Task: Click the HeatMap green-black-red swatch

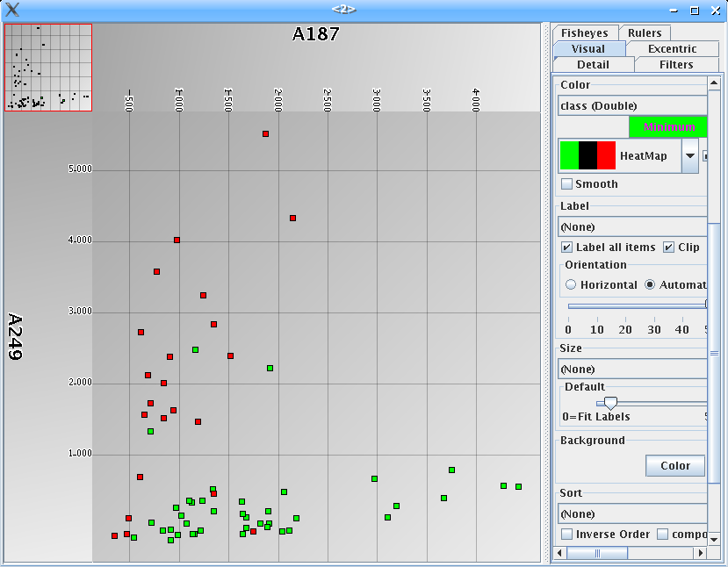Action: (587, 155)
